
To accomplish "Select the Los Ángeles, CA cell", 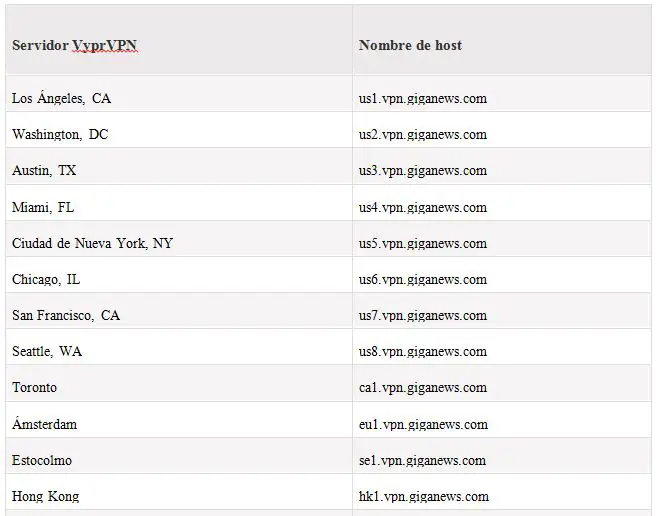I will [x=62, y=98].
